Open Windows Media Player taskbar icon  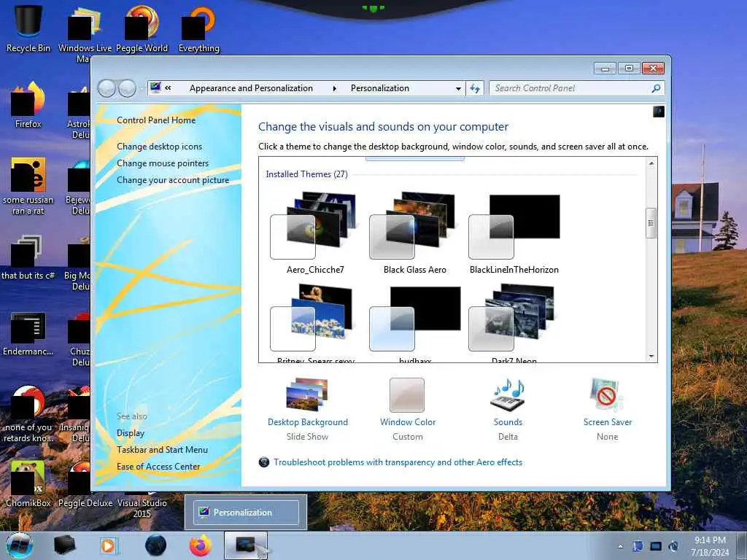[108, 545]
